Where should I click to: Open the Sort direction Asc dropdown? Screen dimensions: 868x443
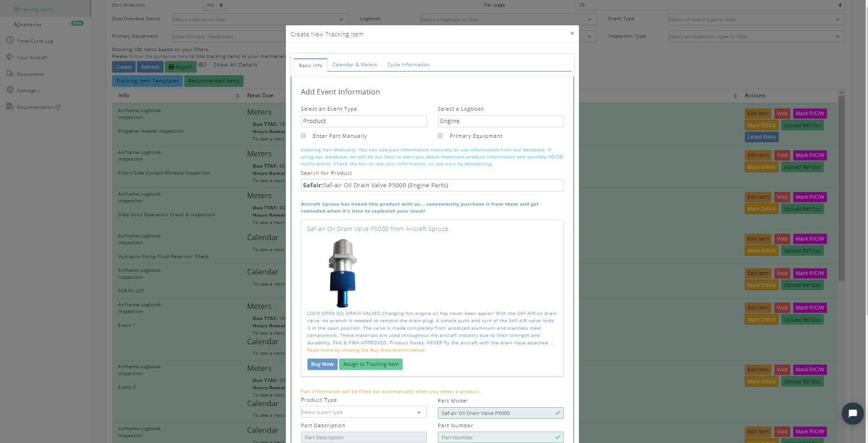[x=215, y=5]
